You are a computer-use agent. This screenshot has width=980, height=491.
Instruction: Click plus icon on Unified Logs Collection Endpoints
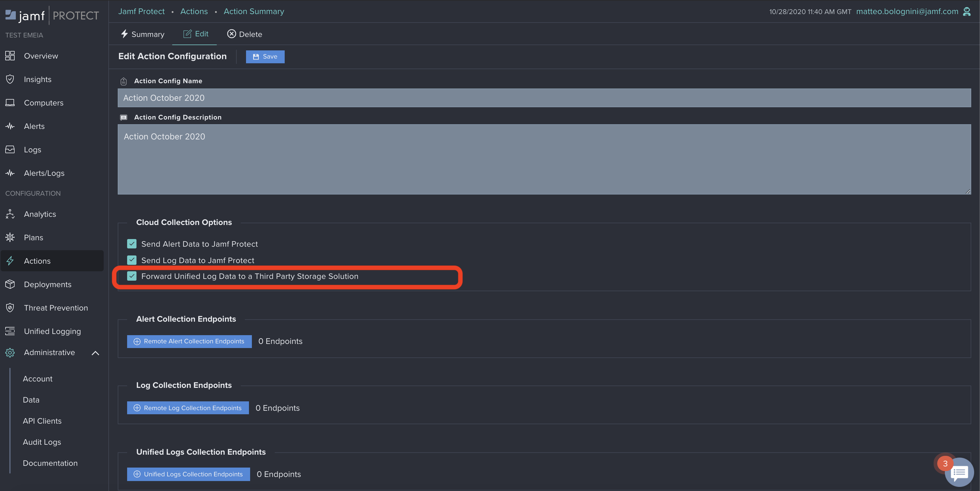(x=137, y=474)
